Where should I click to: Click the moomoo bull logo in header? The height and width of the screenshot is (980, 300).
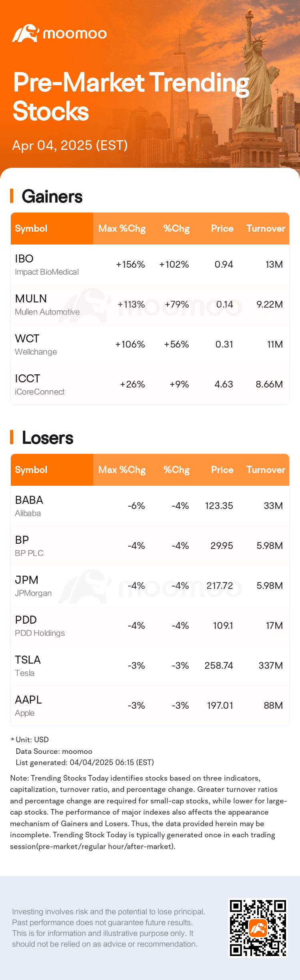25,34
